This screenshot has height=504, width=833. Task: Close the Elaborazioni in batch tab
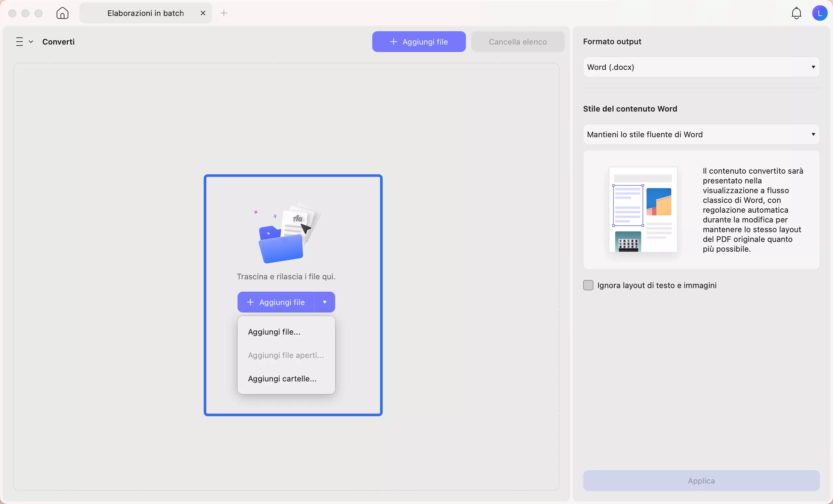203,13
